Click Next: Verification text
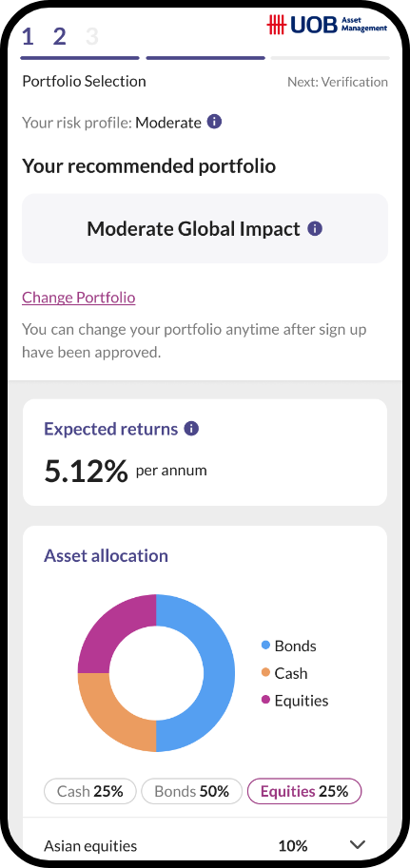 (x=338, y=82)
